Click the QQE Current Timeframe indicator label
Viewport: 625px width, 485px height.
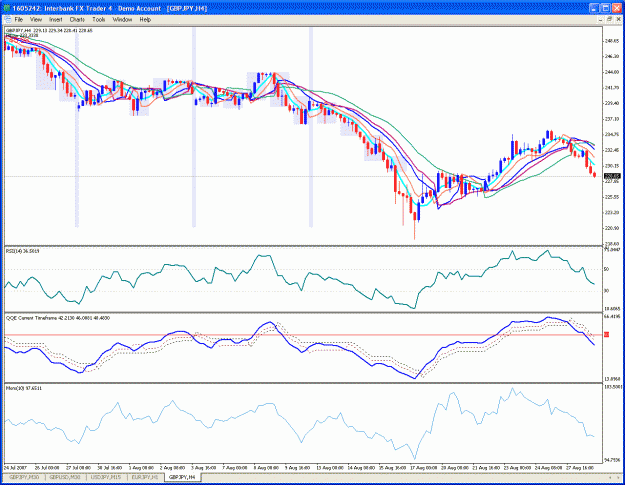coord(58,318)
